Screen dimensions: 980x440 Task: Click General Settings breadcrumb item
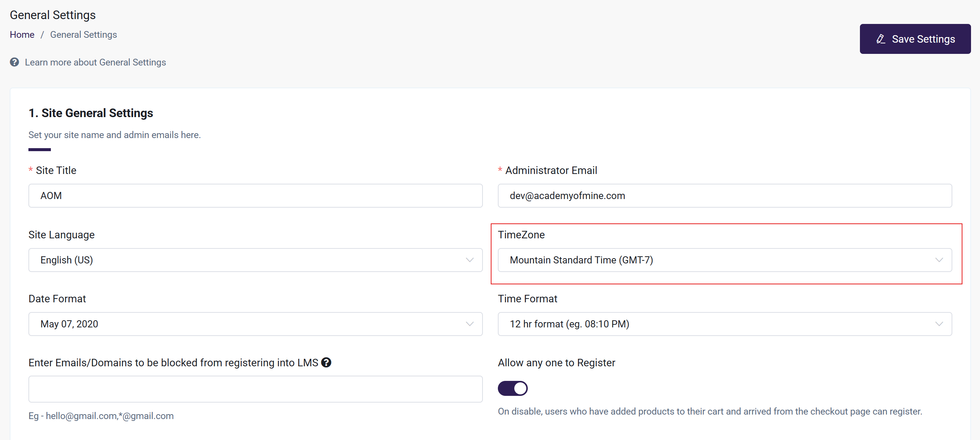83,35
